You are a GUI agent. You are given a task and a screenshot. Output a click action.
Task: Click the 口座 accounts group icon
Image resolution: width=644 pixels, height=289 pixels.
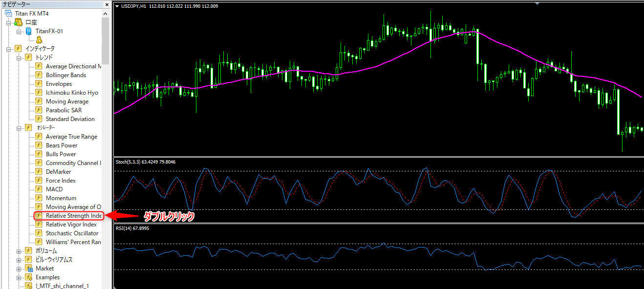click(19, 22)
